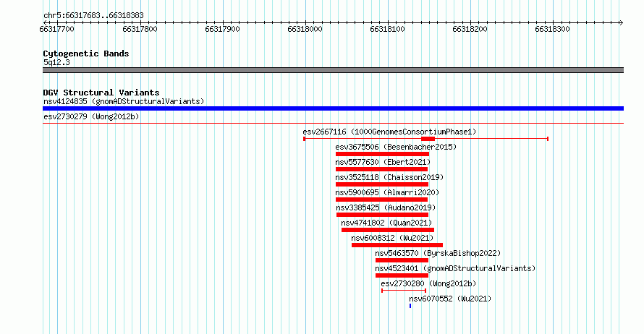
Task: Open esv2730280 Wong2012b label
Action: pyautogui.click(x=428, y=283)
